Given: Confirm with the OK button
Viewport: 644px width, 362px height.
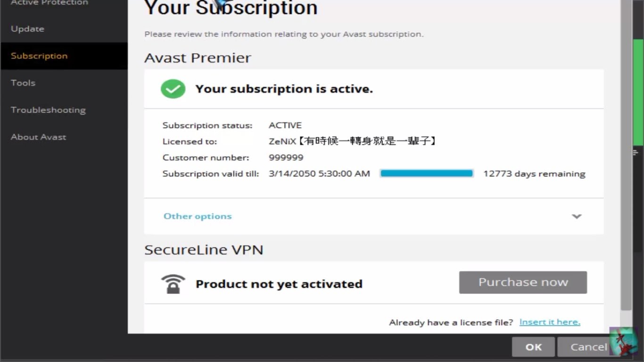Looking at the screenshot, I should click(x=533, y=347).
